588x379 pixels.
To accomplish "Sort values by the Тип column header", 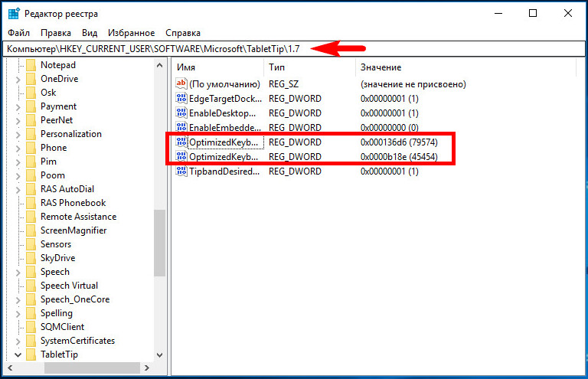I will 310,67.
